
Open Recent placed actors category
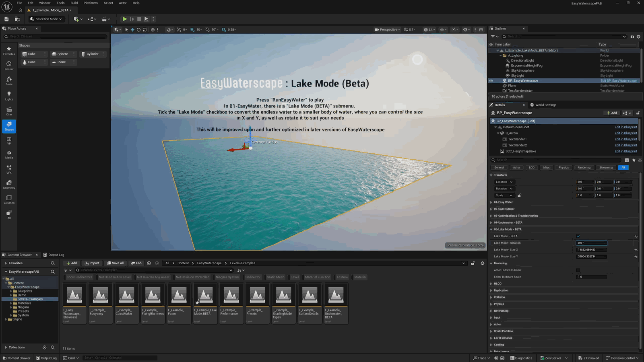pos(9,66)
